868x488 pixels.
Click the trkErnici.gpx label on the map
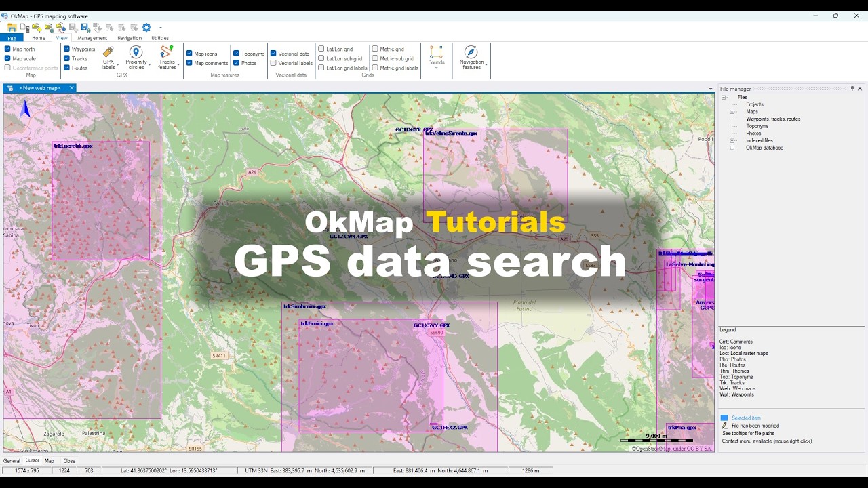(317, 324)
